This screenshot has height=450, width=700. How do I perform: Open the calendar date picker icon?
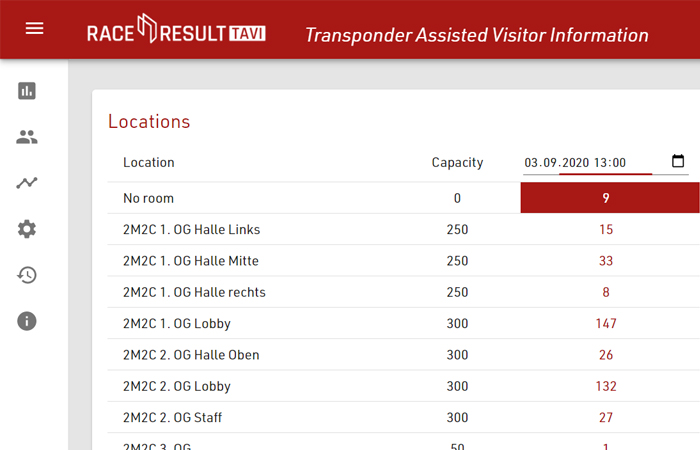click(x=678, y=161)
